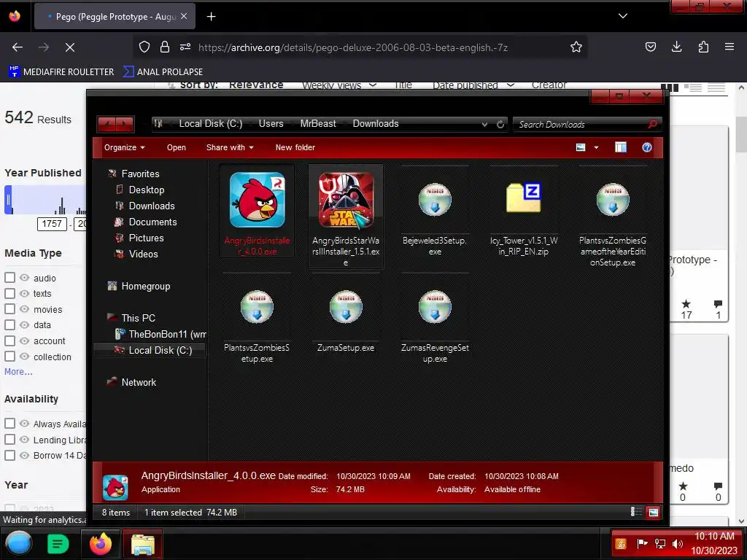The height and width of the screenshot is (560, 747).
Task: Click Open in explorer toolbar
Action: coord(177,147)
